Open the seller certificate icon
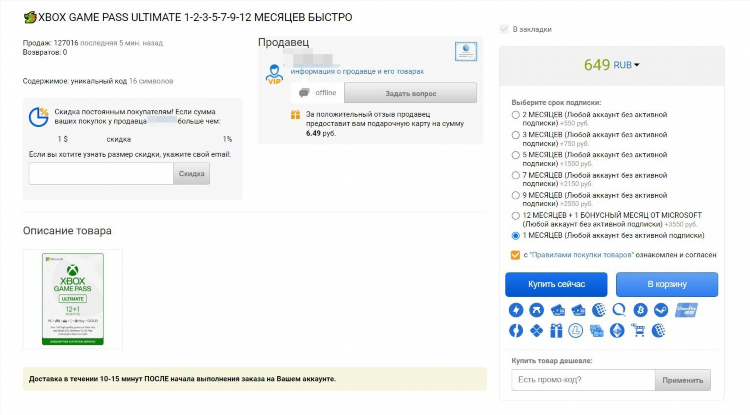 pos(465,51)
